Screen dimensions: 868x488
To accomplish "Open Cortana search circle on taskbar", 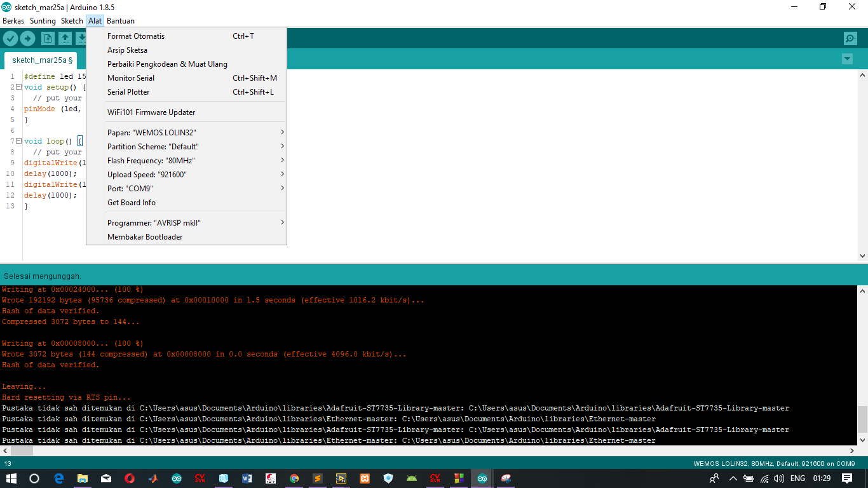I will tap(34, 478).
